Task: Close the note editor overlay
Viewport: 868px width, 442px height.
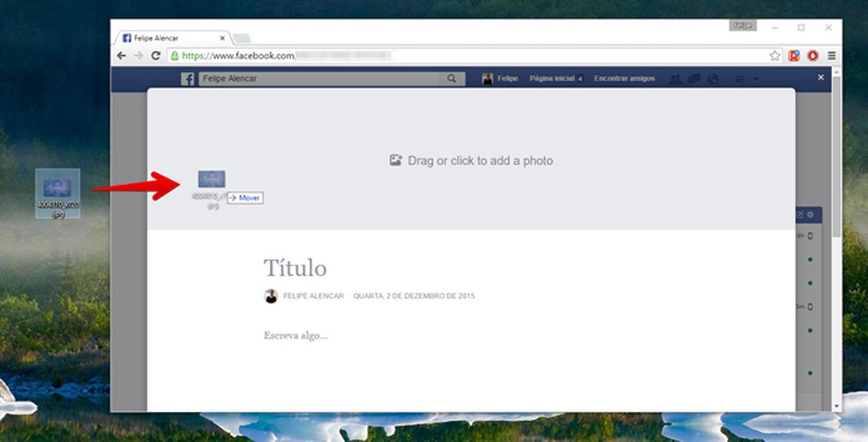Action: (x=821, y=78)
